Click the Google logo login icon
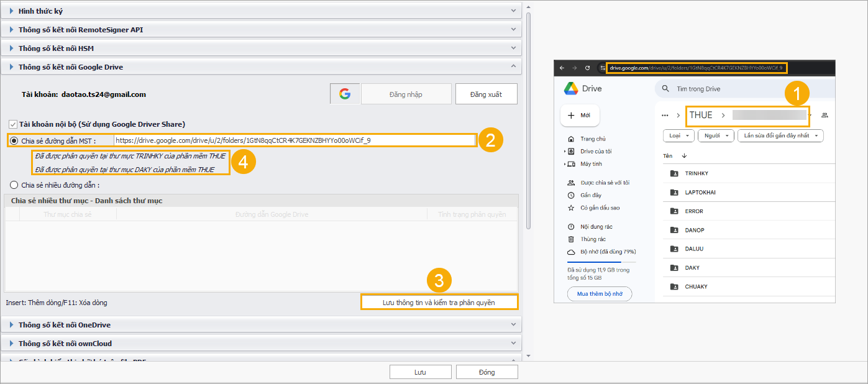Image resolution: width=868 pixels, height=384 pixels. tap(345, 94)
